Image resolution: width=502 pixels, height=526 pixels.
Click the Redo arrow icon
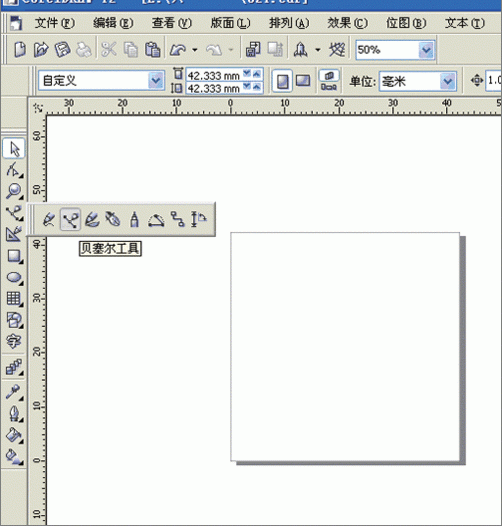coord(214,50)
